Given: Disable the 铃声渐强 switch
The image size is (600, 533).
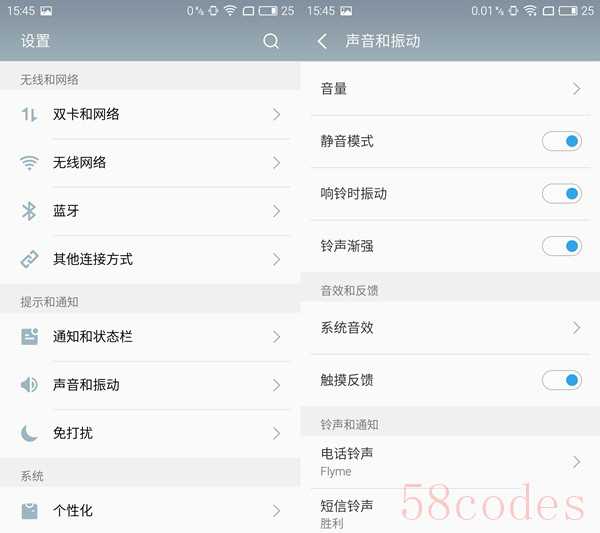Looking at the screenshot, I should click(562, 246).
